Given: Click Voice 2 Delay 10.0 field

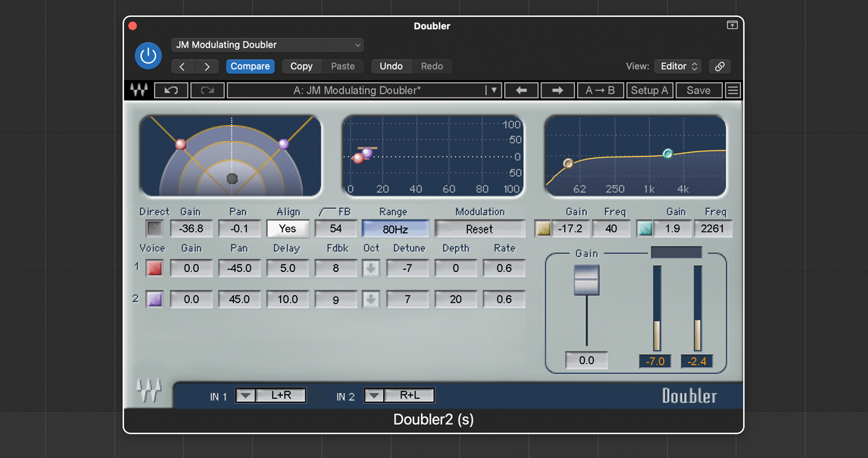Looking at the screenshot, I should pyautogui.click(x=288, y=299).
